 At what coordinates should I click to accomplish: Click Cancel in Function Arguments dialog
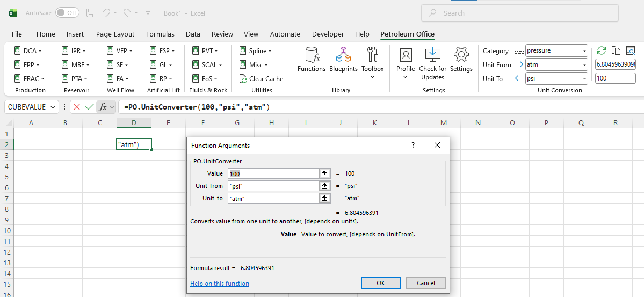point(426,283)
